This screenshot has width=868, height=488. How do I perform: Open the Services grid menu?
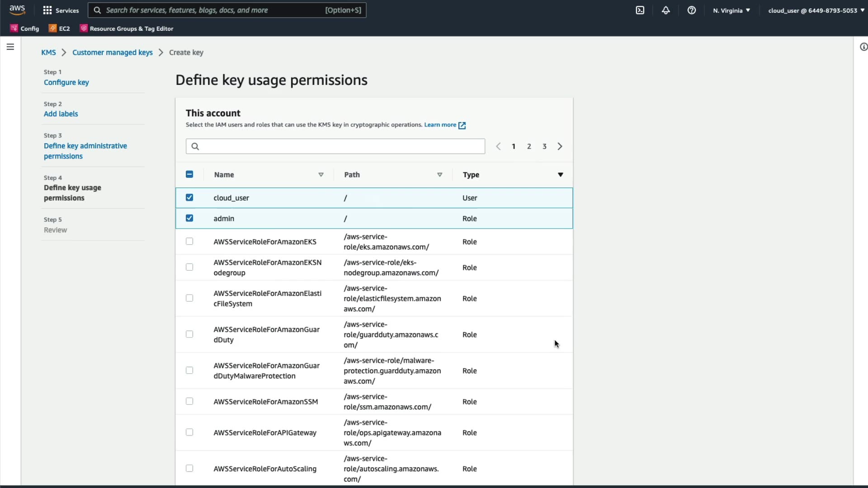pyautogui.click(x=61, y=10)
